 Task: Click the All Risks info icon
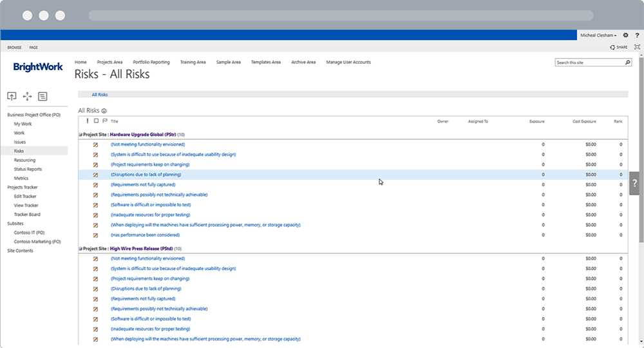point(104,111)
